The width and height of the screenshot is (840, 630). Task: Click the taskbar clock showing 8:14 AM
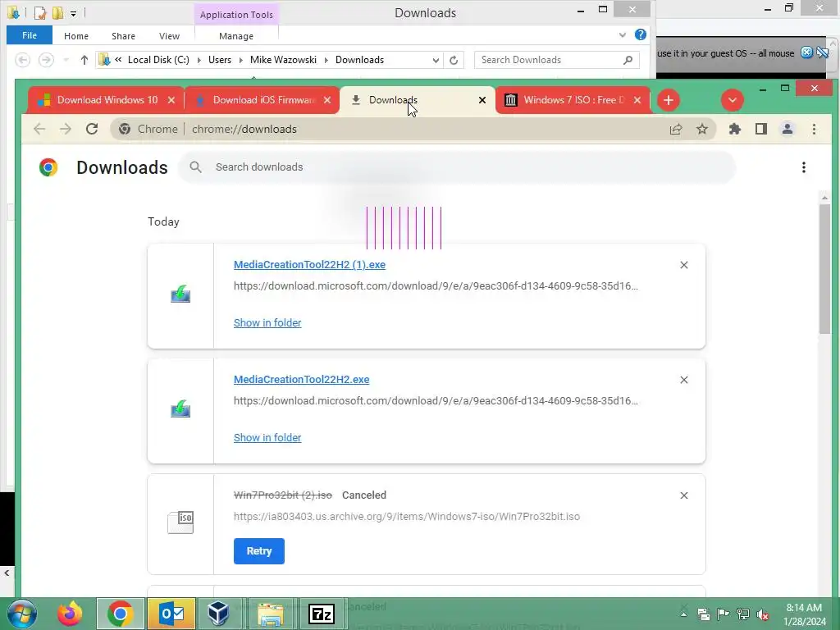pyautogui.click(x=804, y=614)
